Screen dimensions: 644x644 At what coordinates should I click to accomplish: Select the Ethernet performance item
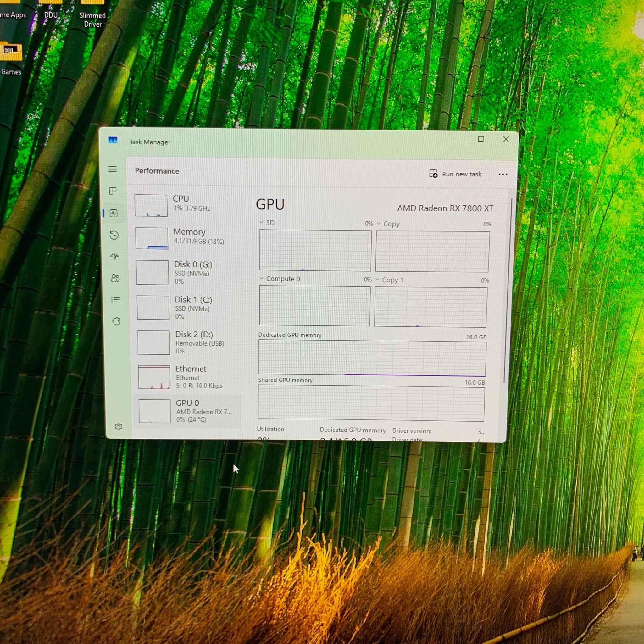[188, 377]
